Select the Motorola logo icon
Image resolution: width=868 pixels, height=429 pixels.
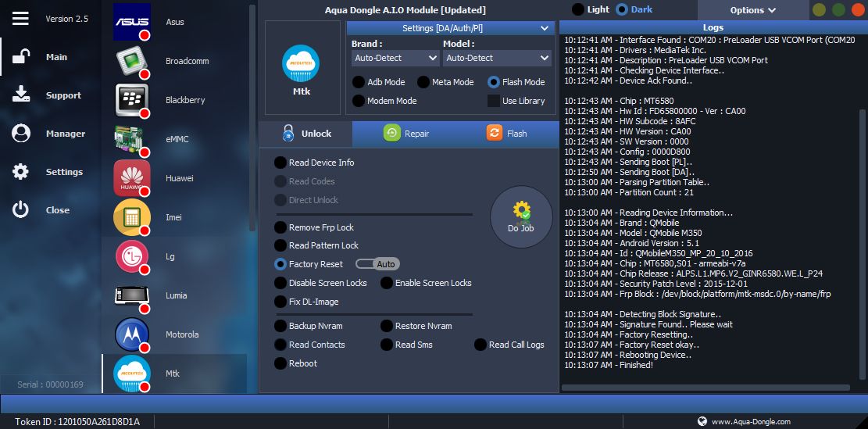pyautogui.click(x=132, y=334)
